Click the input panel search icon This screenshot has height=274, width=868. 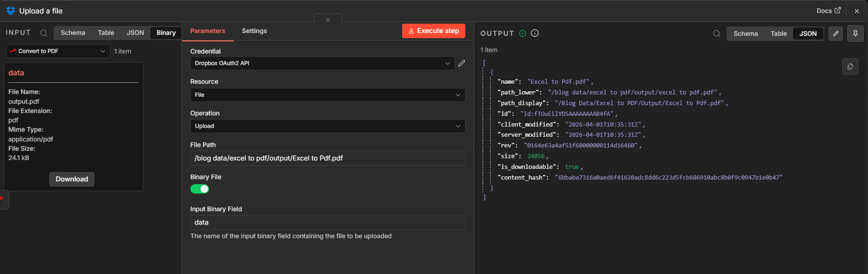point(44,33)
